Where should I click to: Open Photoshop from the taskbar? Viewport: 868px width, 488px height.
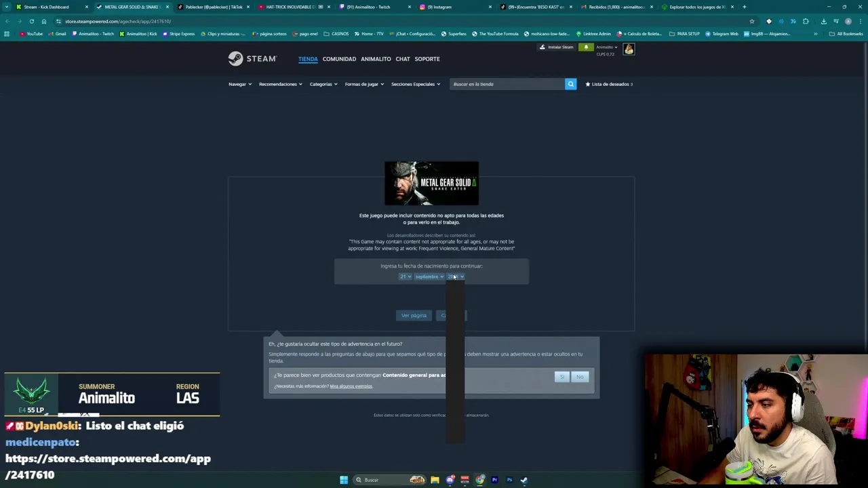click(509, 480)
